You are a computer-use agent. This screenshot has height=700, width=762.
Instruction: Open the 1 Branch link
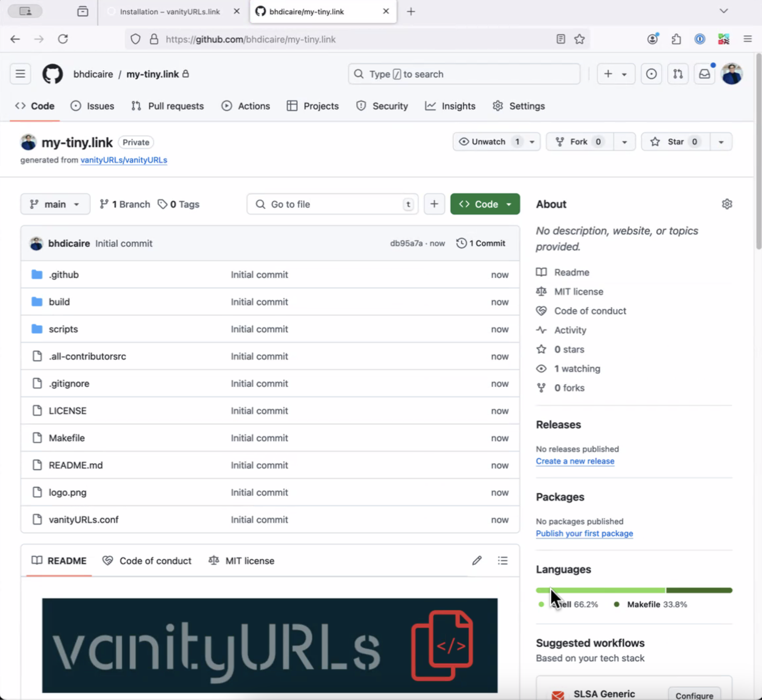[x=125, y=204]
